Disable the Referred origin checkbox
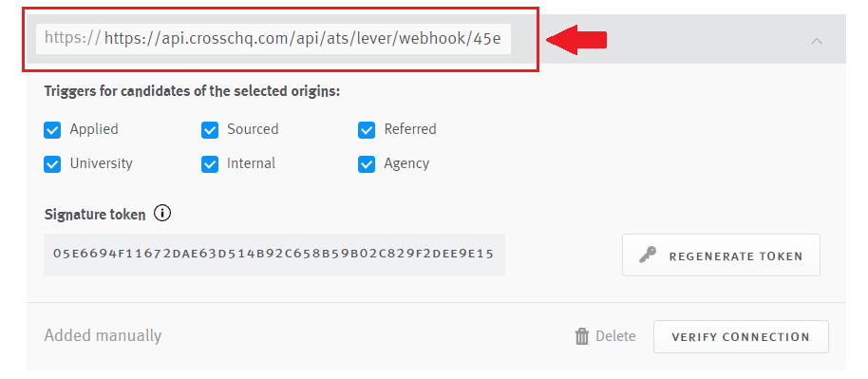Viewport: 868px width, 379px height. coord(367,130)
